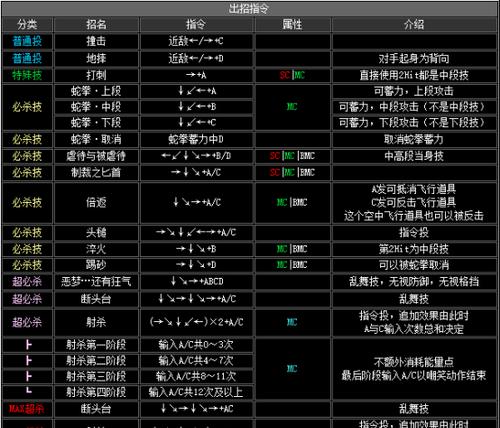This screenshot has height=428, width=500.
Task: Select the green 特殊技 category label
Action: 27,75
